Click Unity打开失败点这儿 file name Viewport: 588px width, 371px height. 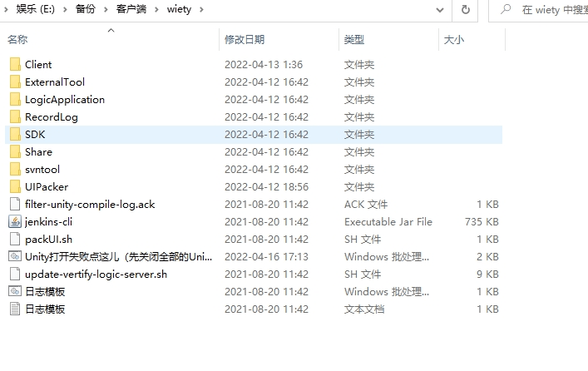click(118, 256)
